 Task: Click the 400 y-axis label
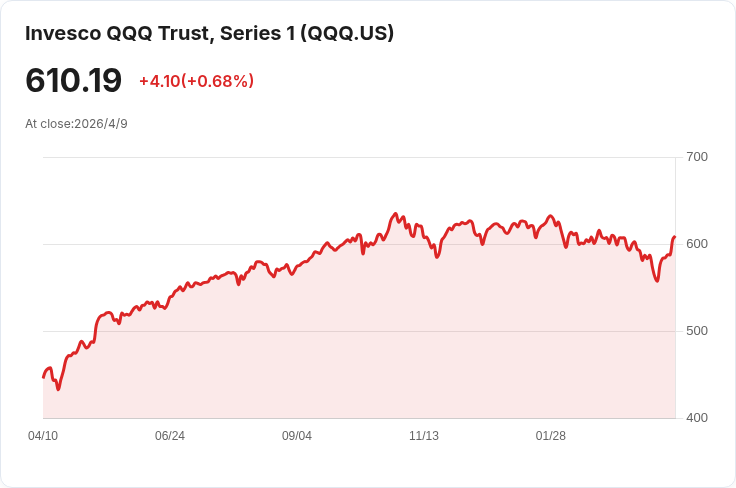coord(697,418)
